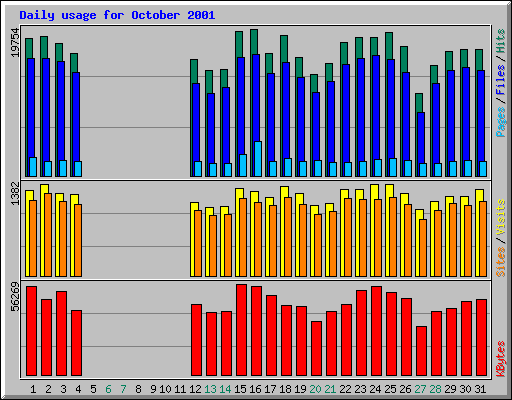Click the chart title 'Daily usage for October 2001'
The image size is (512, 400).
[x=117, y=15]
